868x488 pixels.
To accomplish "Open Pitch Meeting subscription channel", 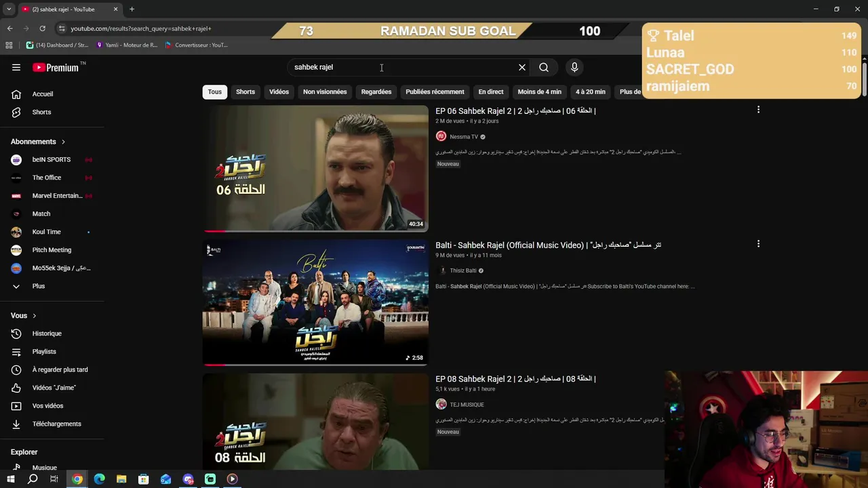I will pos(52,250).
